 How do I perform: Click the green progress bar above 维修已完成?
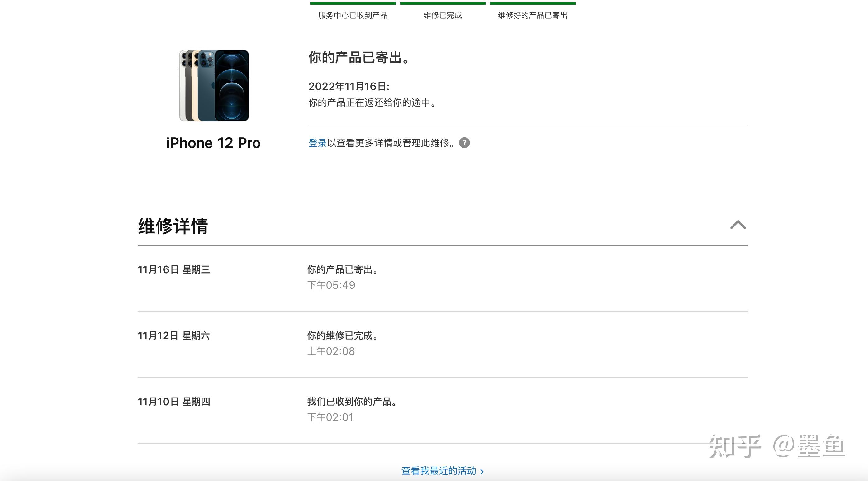click(x=443, y=4)
